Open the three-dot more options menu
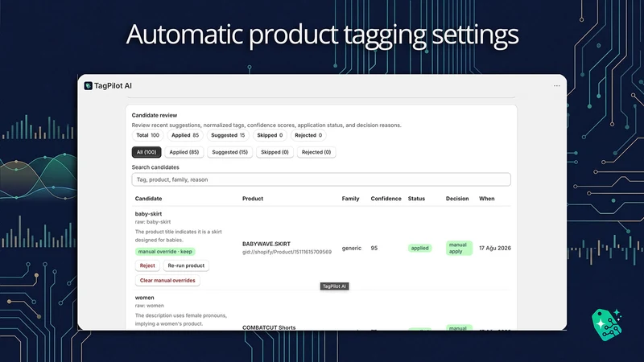This screenshot has height=362, width=644. [x=556, y=86]
